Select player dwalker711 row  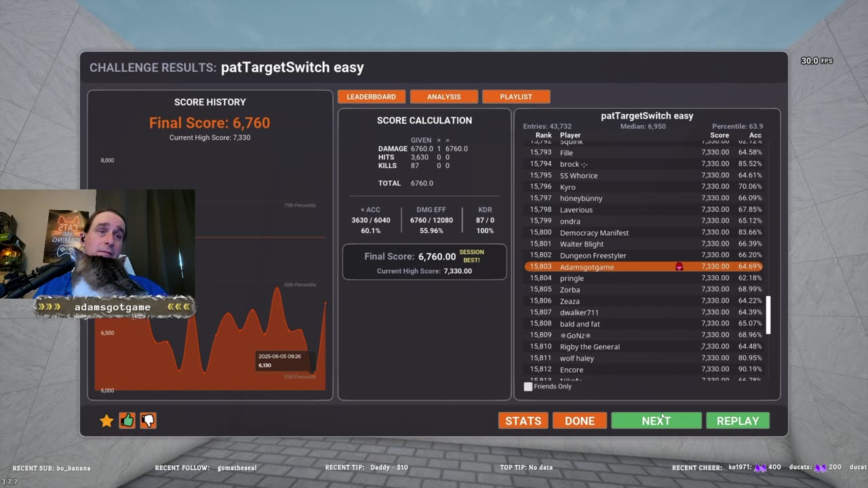(644, 312)
